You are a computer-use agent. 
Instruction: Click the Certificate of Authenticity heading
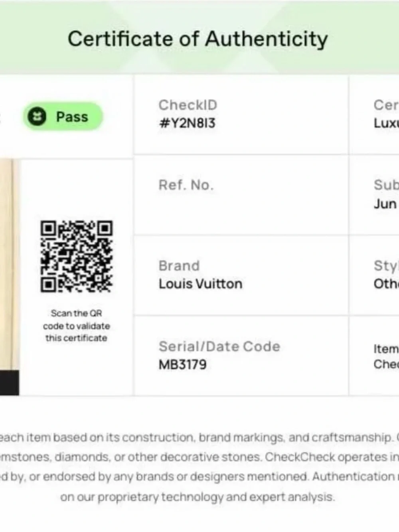pyautogui.click(x=198, y=39)
